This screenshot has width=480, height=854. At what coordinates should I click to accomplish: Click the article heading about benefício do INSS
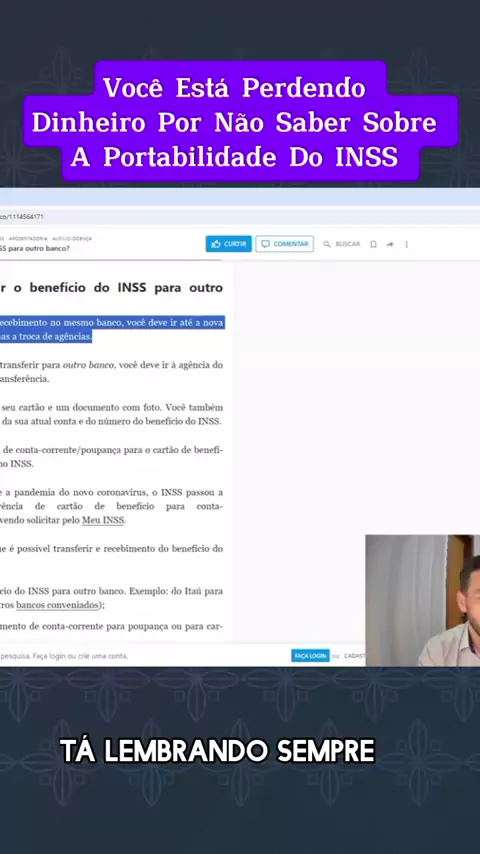click(x=112, y=288)
